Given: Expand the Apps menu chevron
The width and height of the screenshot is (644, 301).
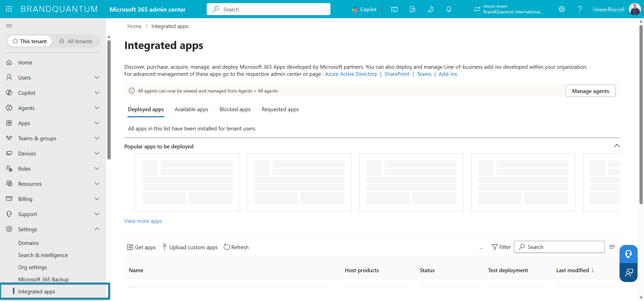Looking at the screenshot, I should tap(97, 123).
